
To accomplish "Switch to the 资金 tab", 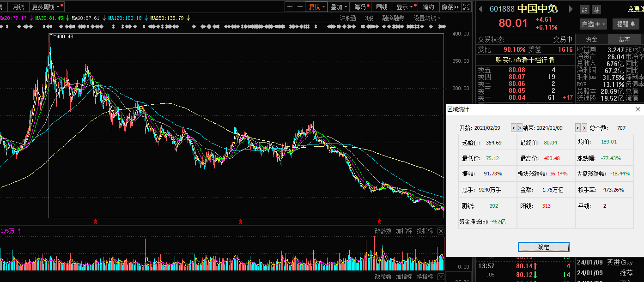I will click(x=591, y=39).
